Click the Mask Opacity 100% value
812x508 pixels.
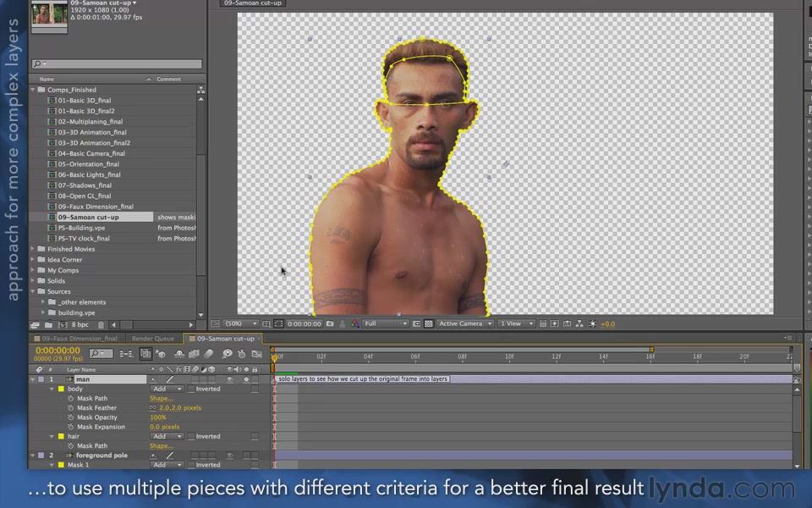click(x=158, y=417)
